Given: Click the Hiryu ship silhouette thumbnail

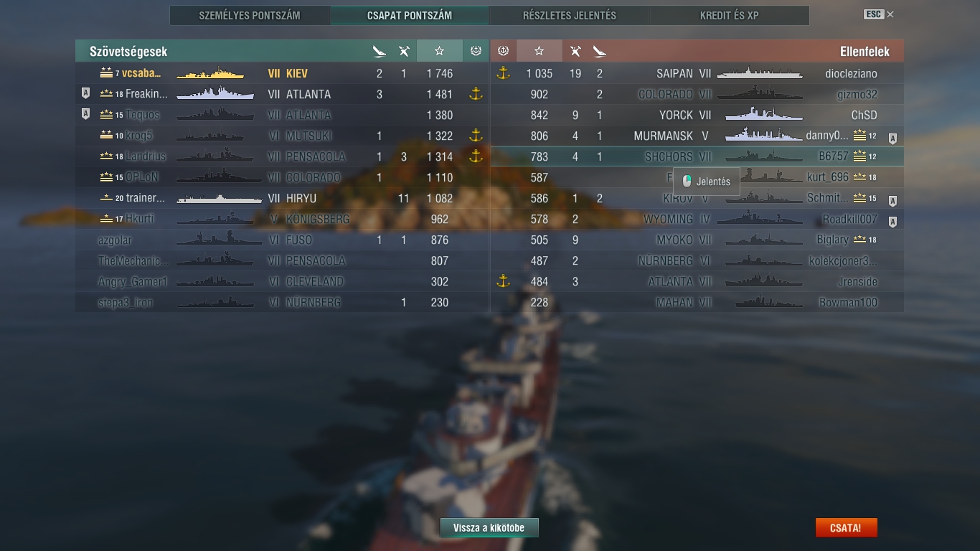Looking at the screenshot, I should [220, 199].
